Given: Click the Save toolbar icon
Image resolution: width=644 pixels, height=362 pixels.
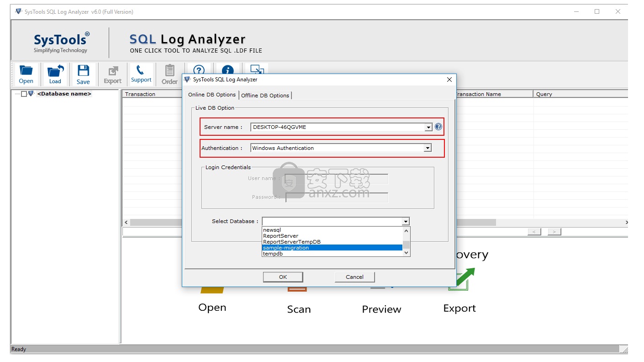Looking at the screenshot, I should pos(83,75).
